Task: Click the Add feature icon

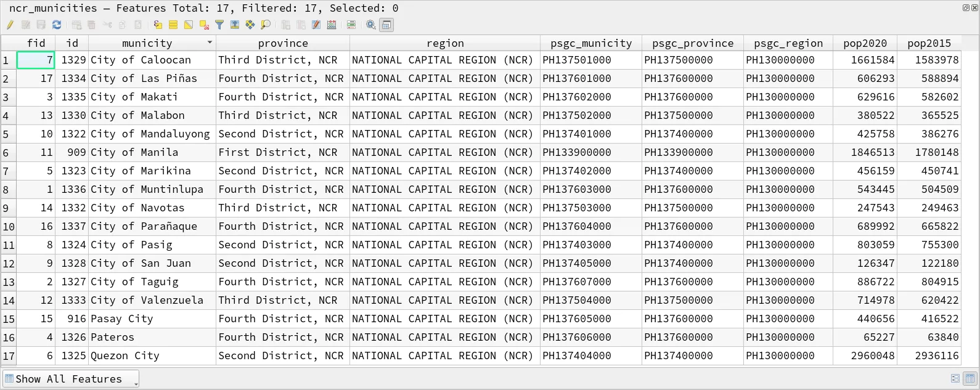Action: click(x=76, y=25)
